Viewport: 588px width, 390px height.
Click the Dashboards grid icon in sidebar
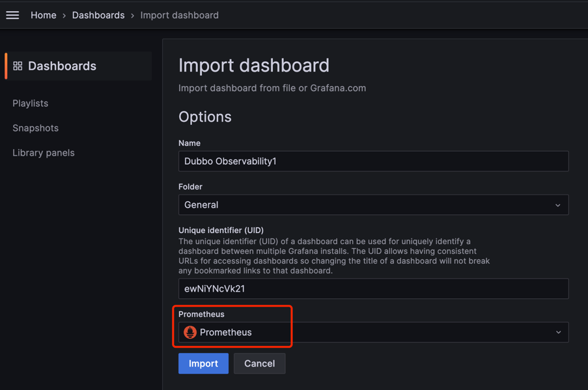click(x=18, y=66)
